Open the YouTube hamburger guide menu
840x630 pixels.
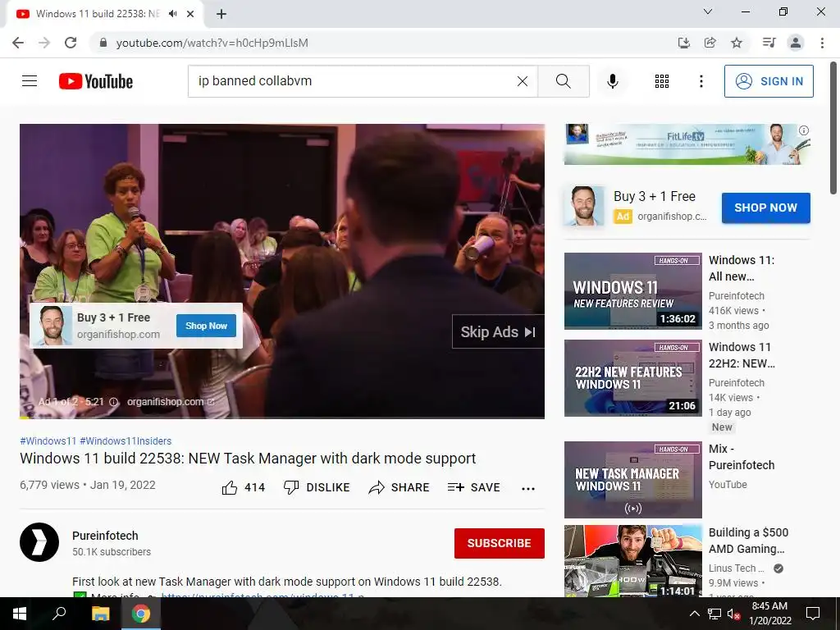click(30, 81)
